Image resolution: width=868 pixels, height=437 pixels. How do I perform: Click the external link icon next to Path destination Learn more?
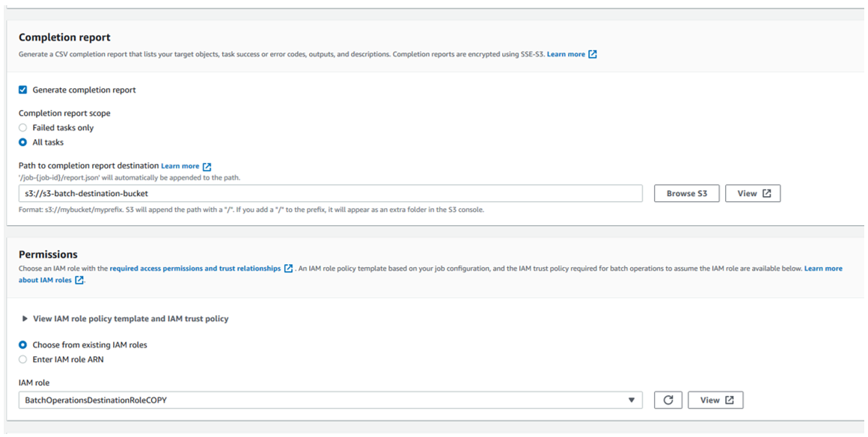click(207, 165)
